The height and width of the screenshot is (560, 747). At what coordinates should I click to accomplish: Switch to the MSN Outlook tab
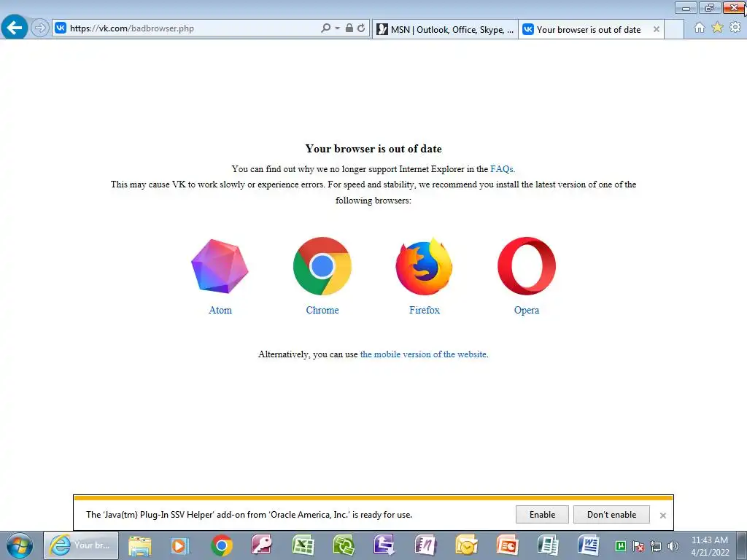(x=445, y=29)
